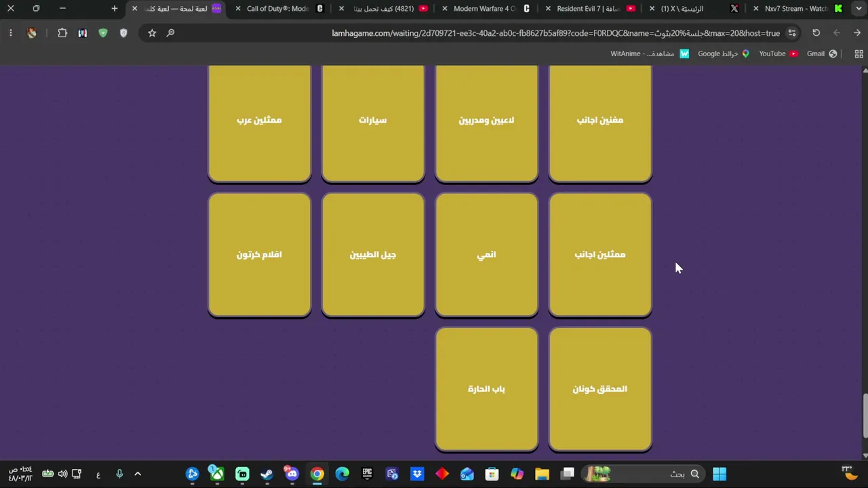Open the Google خرائط bookmark
Screen dimensions: 868x488
click(724, 54)
